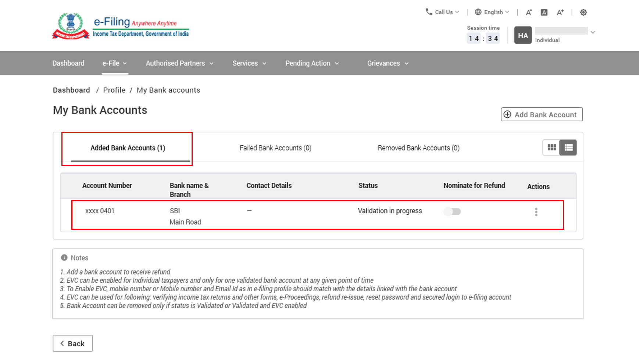Open the three-dot actions menu for SBI account
The width and height of the screenshot is (639, 364).
(x=536, y=212)
